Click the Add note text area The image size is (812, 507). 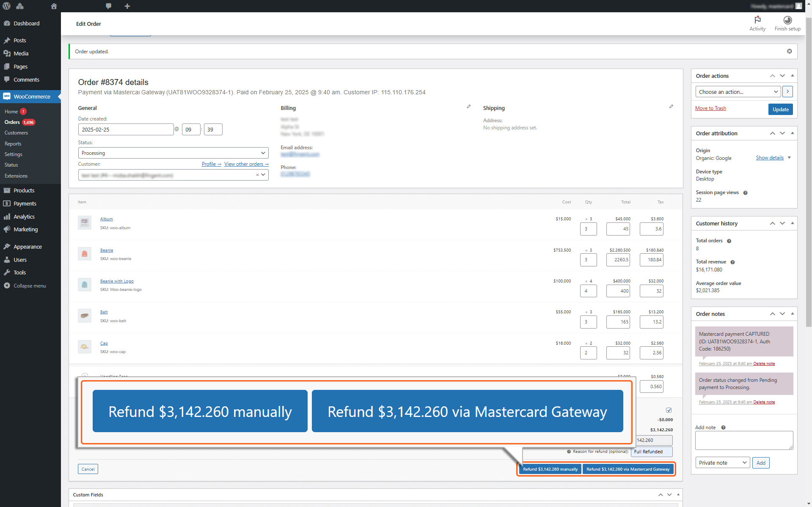click(x=743, y=440)
